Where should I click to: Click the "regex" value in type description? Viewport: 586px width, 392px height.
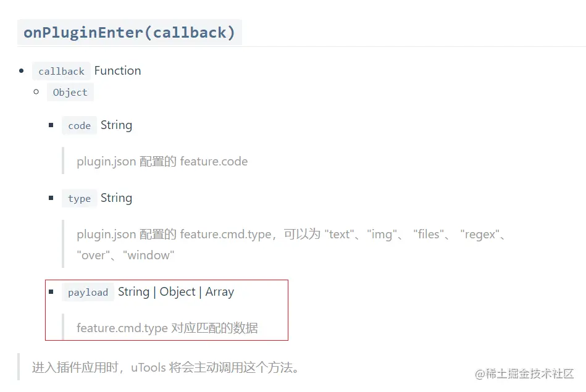click(481, 235)
